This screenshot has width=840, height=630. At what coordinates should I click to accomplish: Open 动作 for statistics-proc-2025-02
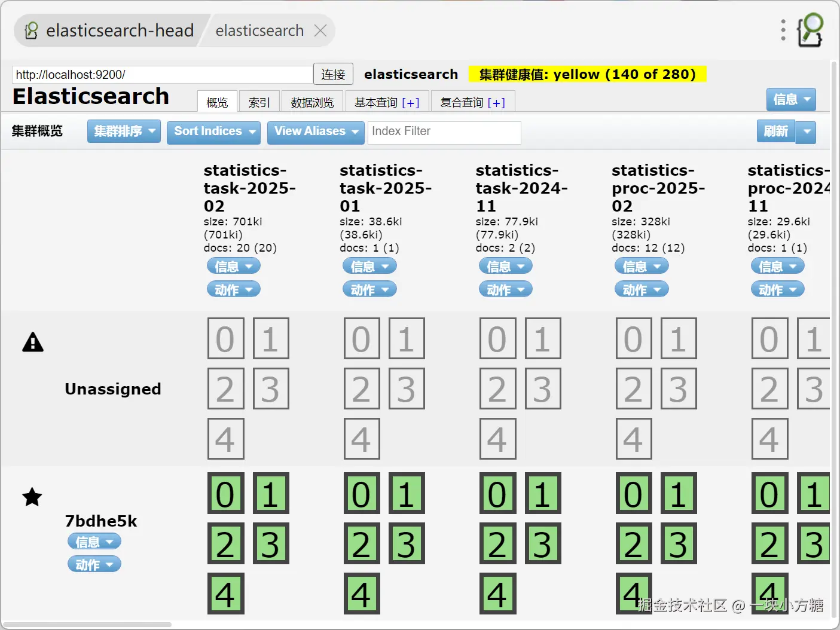coord(642,289)
